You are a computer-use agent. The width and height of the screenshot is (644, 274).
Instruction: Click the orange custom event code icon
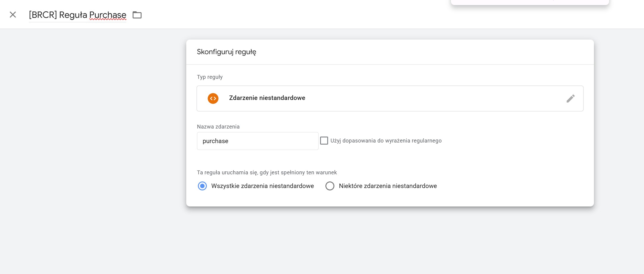click(x=213, y=98)
